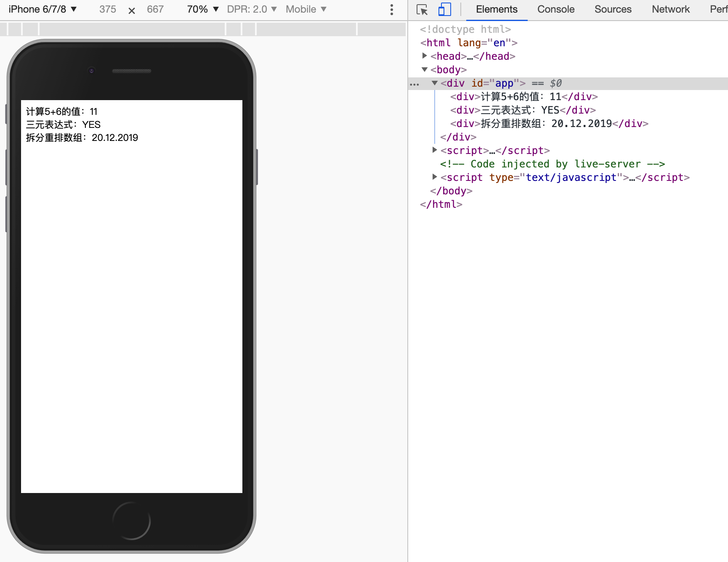The image size is (728, 562).
Task: Click the inspect element picker icon
Action: point(422,9)
